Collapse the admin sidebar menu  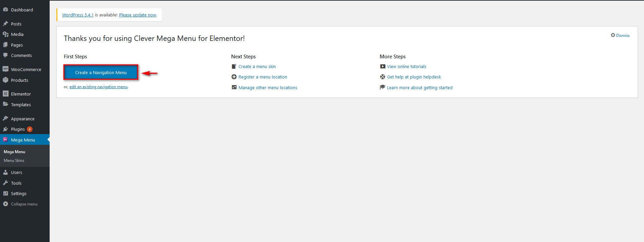pyautogui.click(x=25, y=204)
